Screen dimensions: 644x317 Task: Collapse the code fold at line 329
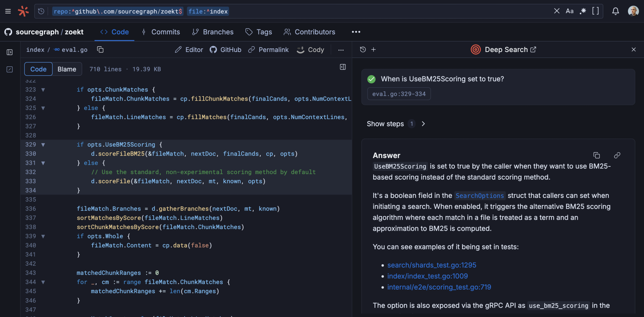pos(43,145)
